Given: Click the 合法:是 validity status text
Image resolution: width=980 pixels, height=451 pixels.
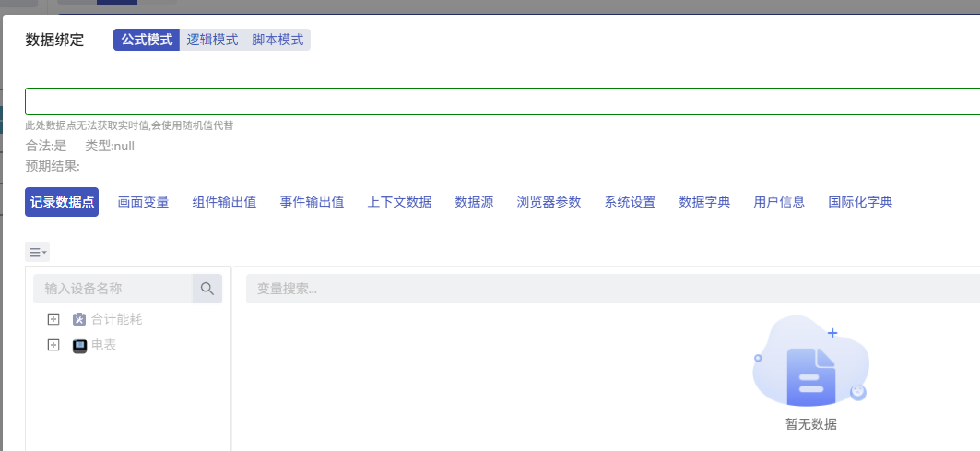Looking at the screenshot, I should click(45, 147).
